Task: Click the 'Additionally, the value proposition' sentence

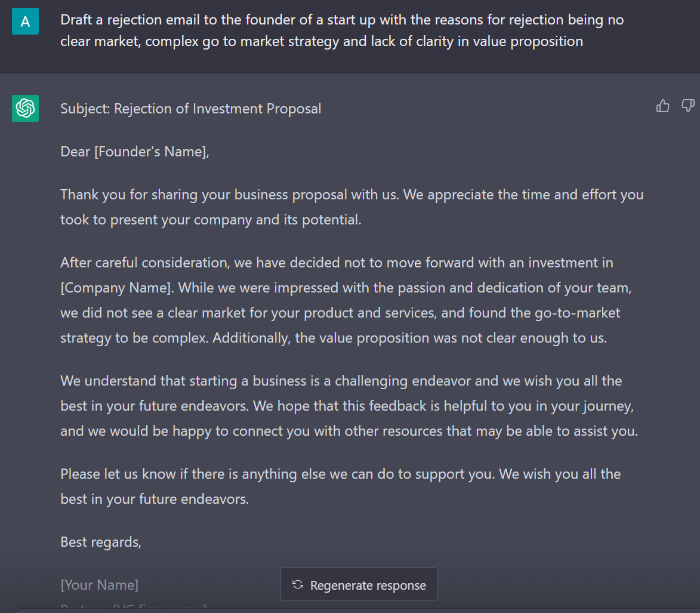Action: (x=409, y=338)
